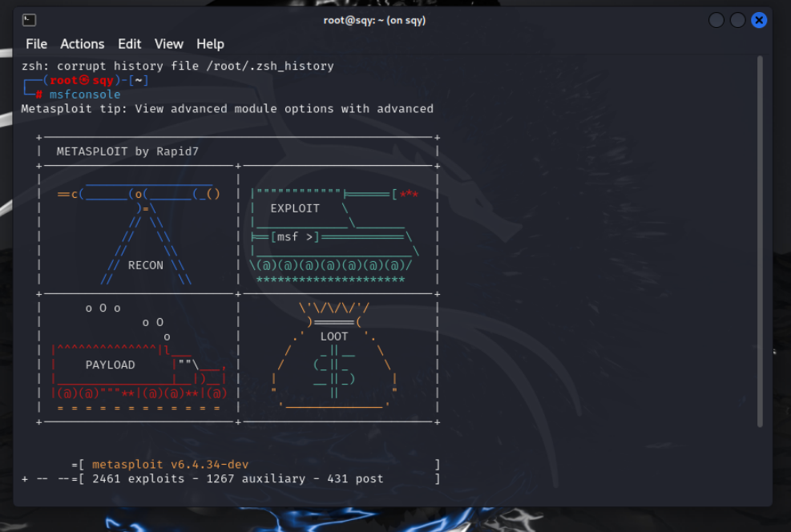Click the maximize circle button beside the close button
Viewport: 791px width, 532px height.
coord(737,20)
